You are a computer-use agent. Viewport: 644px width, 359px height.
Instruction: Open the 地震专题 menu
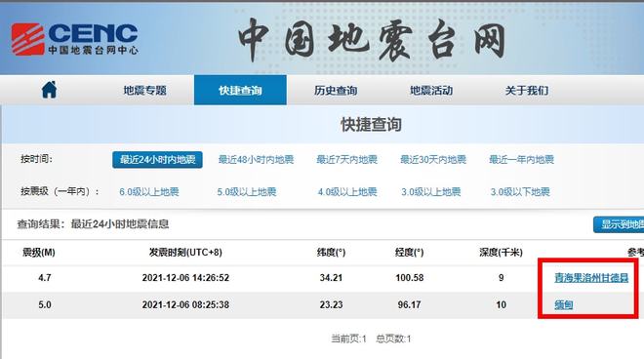pyautogui.click(x=145, y=91)
